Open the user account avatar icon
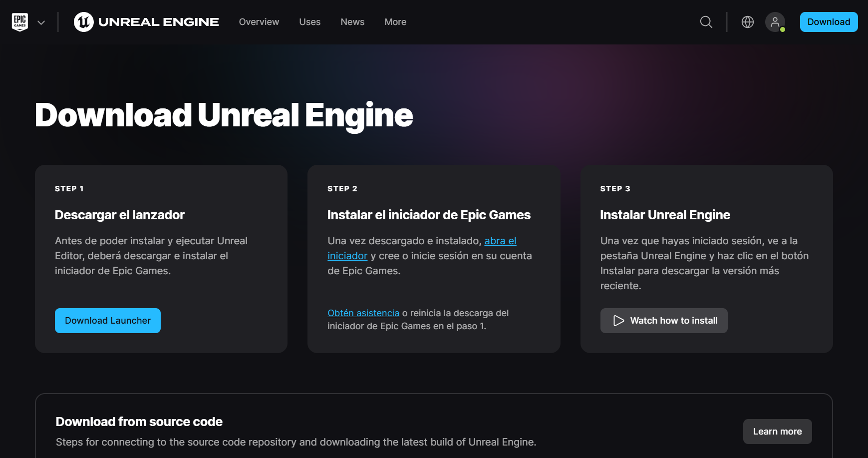Viewport: 868px width, 458px height. 775,22
